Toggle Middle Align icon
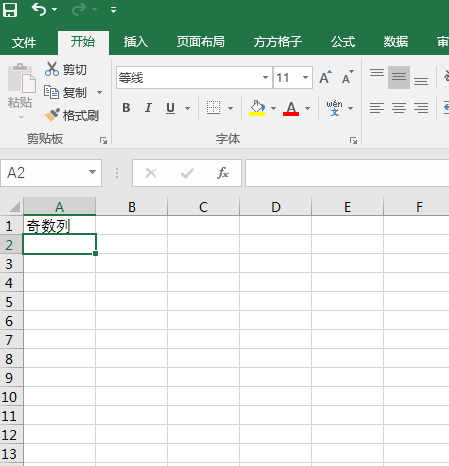This screenshot has height=466, width=449. [x=399, y=77]
